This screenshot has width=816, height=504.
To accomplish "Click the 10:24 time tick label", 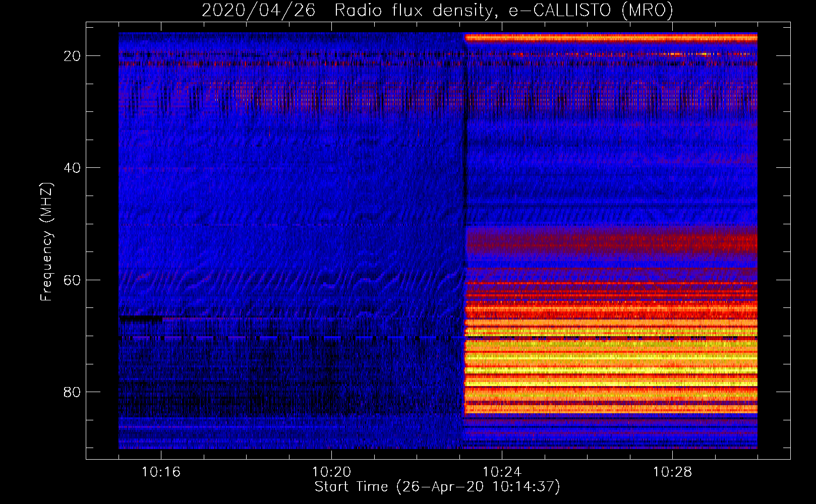I will 502,472.
